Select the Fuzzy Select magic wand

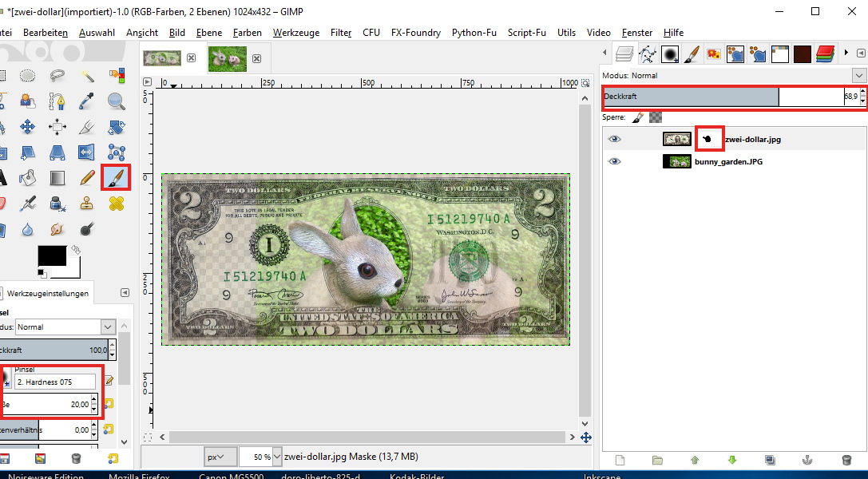pos(87,77)
